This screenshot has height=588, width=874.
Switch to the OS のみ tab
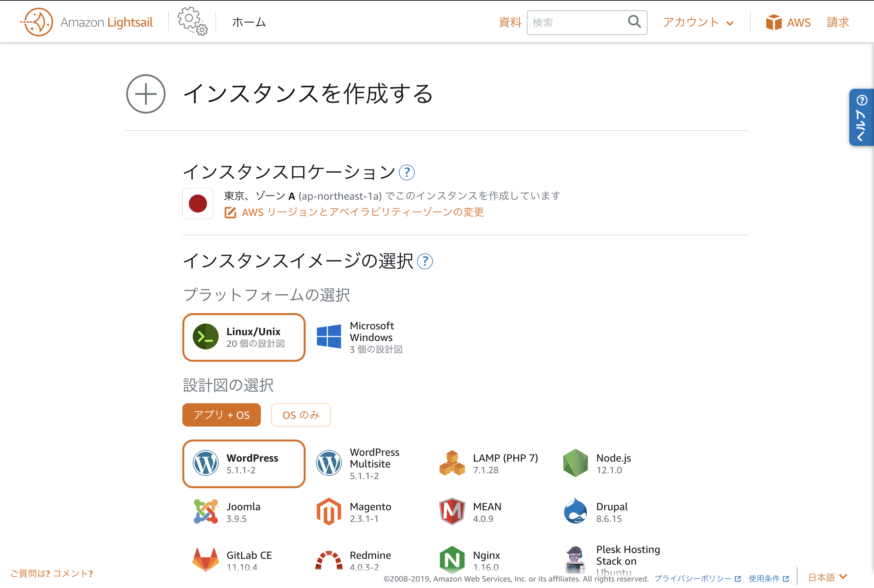coord(301,415)
